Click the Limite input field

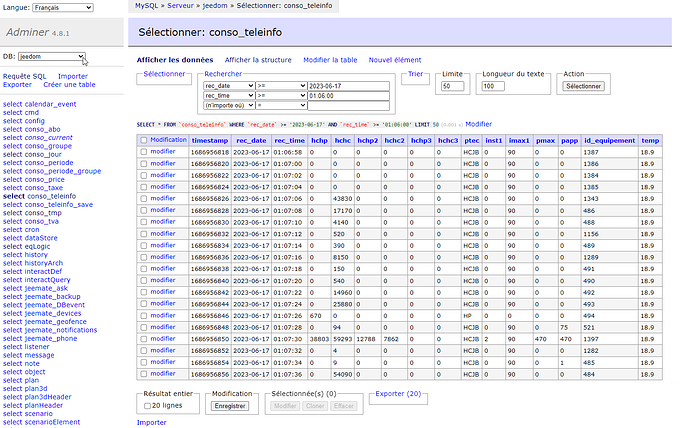click(x=453, y=86)
